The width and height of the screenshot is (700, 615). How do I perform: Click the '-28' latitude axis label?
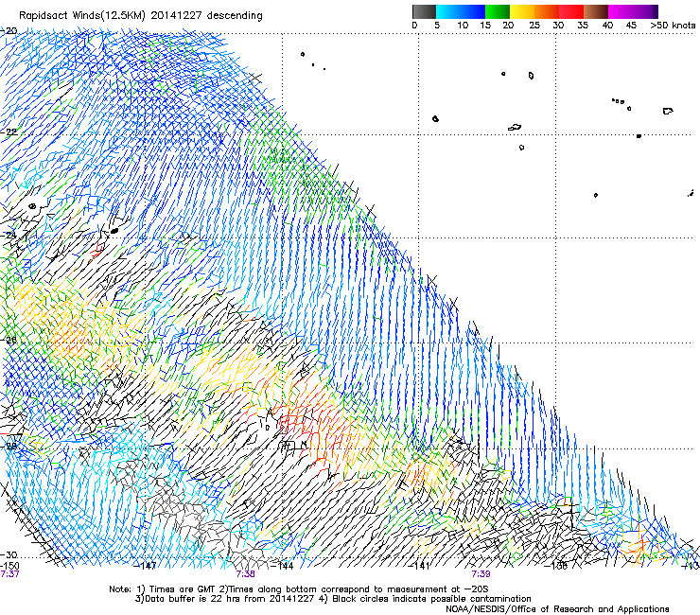point(9,446)
